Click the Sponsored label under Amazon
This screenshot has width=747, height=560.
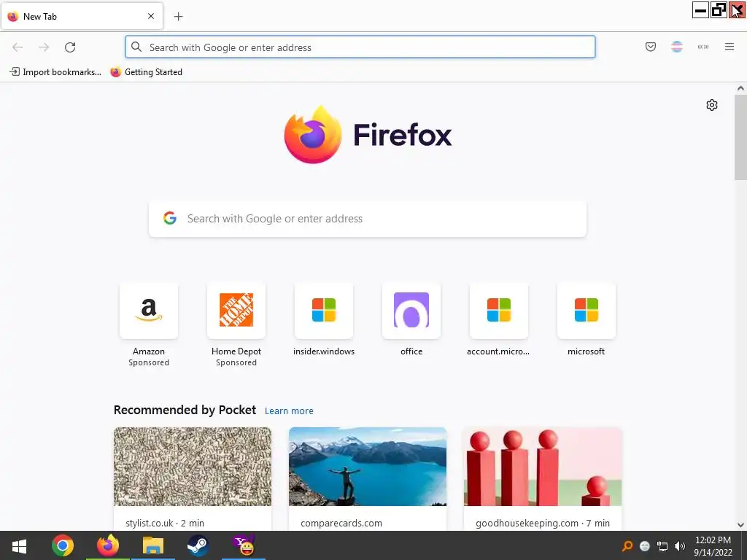[x=149, y=362]
